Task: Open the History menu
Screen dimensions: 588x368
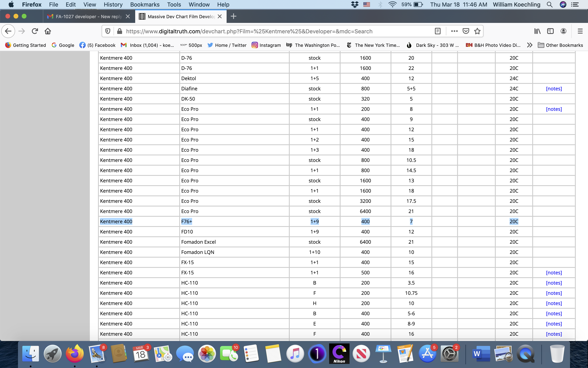Action: [113, 4]
